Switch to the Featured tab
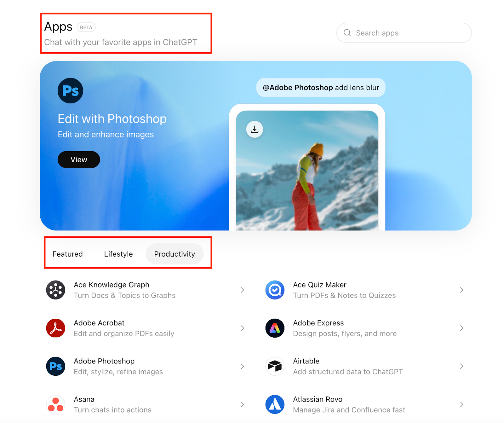Screen dimensions: 504x423 coord(67,254)
